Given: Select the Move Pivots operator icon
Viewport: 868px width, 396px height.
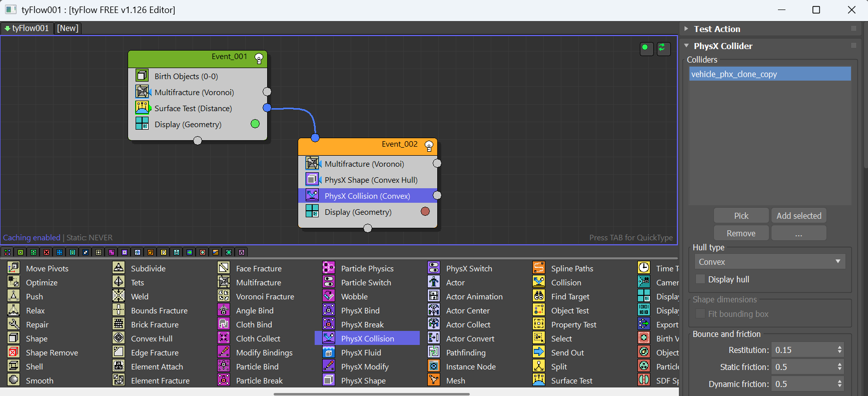Looking at the screenshot, I should pos(14,268).
